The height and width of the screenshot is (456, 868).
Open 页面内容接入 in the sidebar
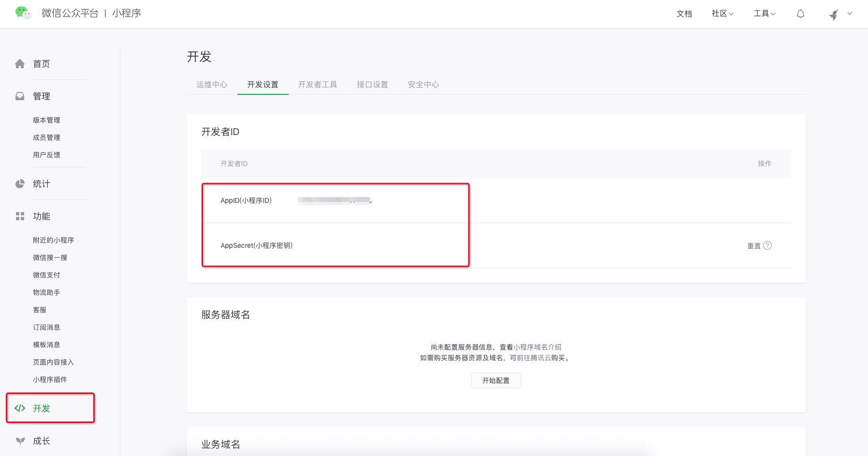pyautogui.click(x=53, y=362)
